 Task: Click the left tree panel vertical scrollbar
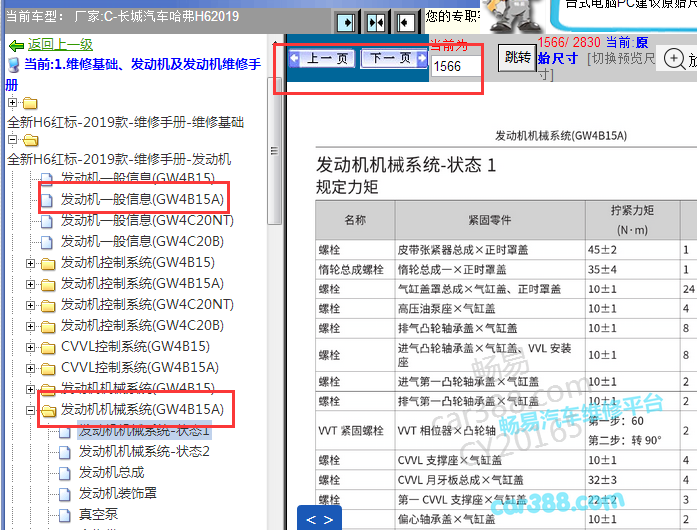pyautogui.click(x=274, y=150)
